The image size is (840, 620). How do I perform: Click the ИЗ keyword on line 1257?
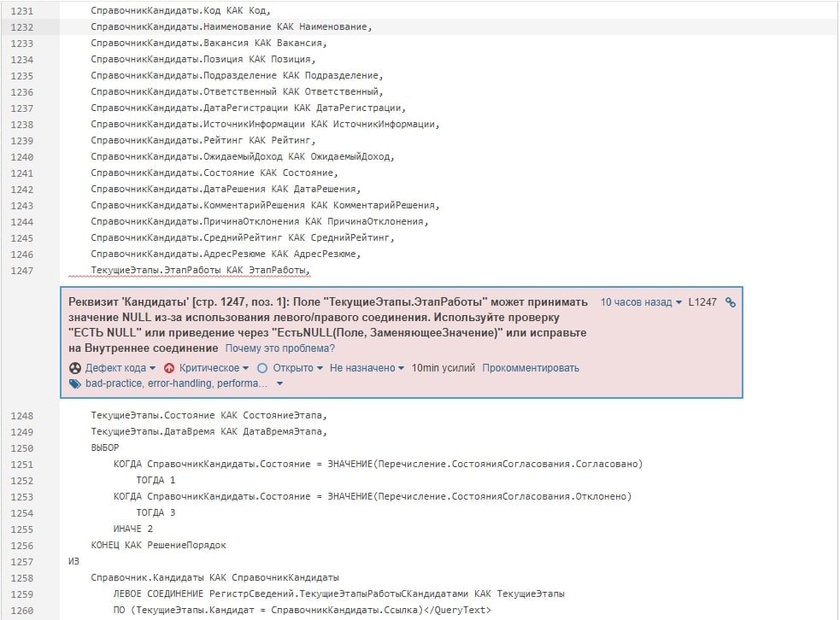[74, 562]
